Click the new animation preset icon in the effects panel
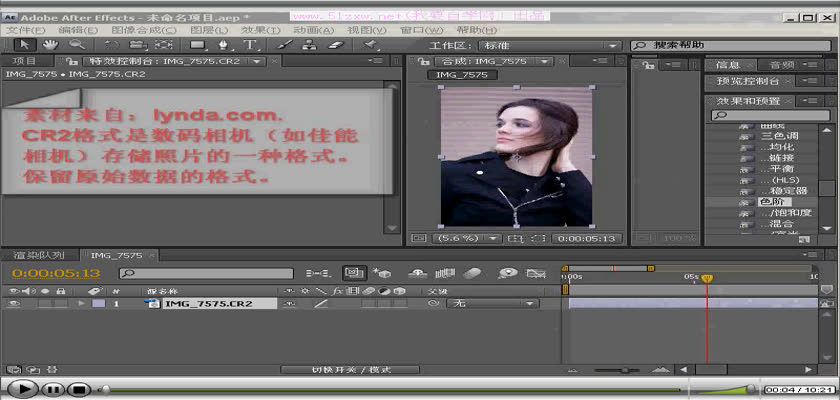Viewport: 840px width, 400px height. [x=804, y=239]
